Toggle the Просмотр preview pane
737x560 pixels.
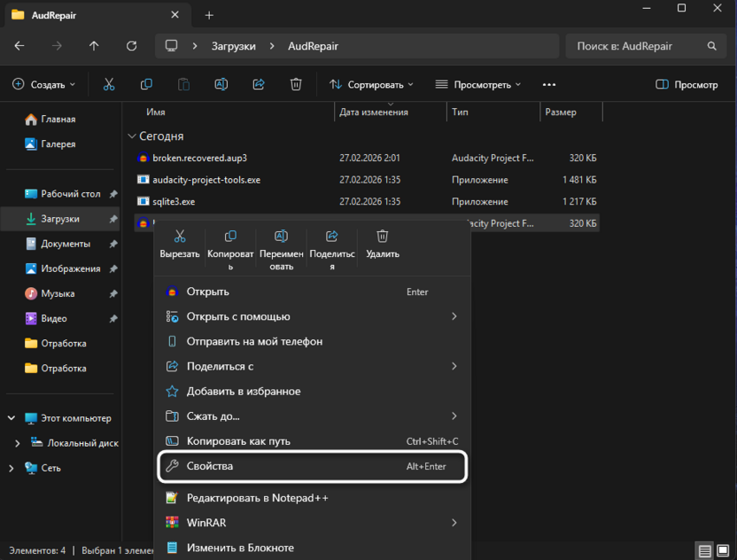pos(687,84)
